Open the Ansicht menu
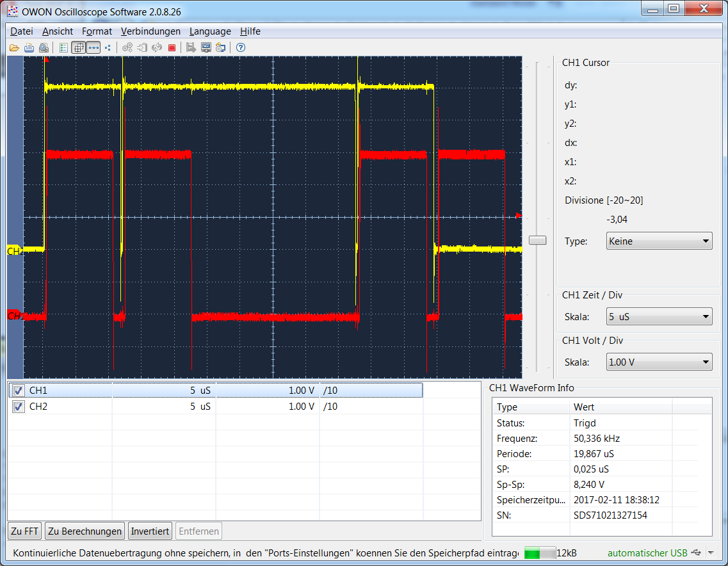728x566 pixels. [x=58, y=31]
